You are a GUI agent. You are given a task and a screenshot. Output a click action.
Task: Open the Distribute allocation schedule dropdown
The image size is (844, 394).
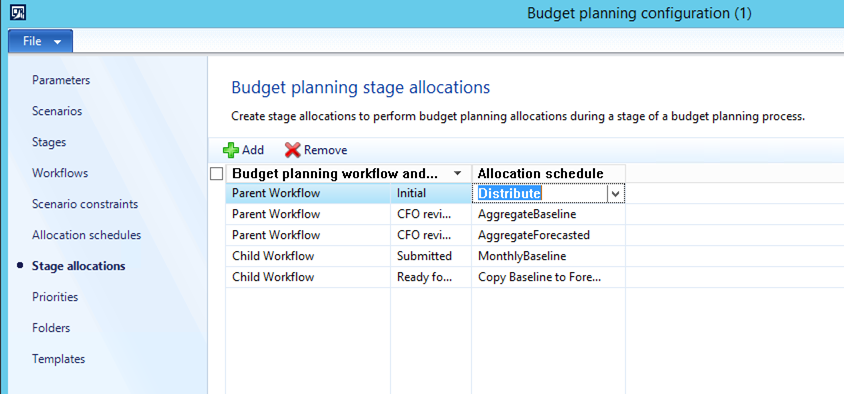616,194
